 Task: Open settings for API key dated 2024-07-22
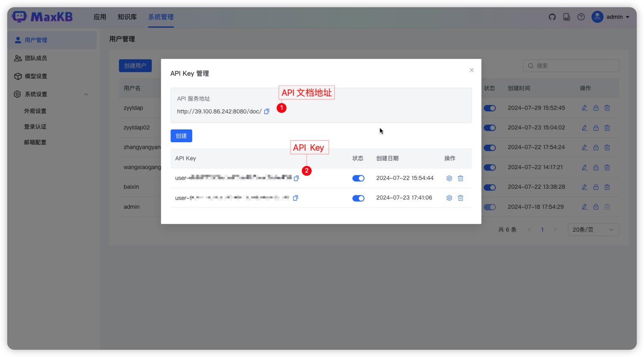point(449,178)
